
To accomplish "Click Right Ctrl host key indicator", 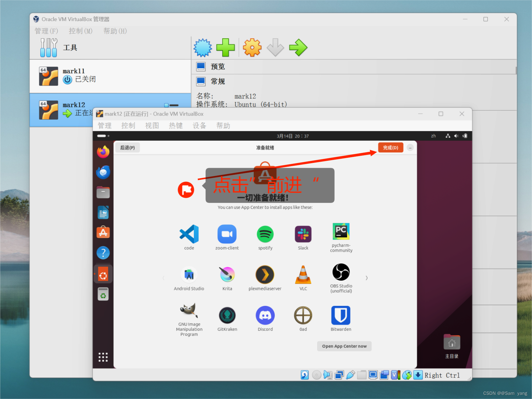I will coord(442,375).
